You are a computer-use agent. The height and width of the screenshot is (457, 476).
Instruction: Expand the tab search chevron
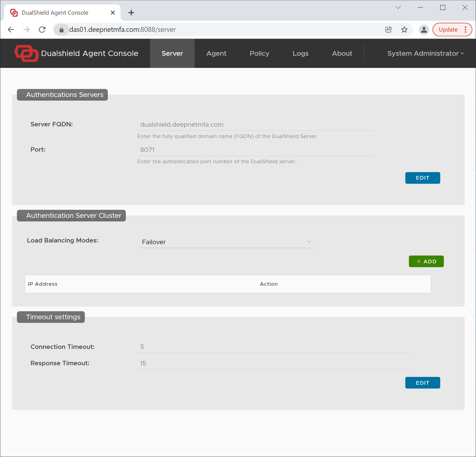[398, 7]
